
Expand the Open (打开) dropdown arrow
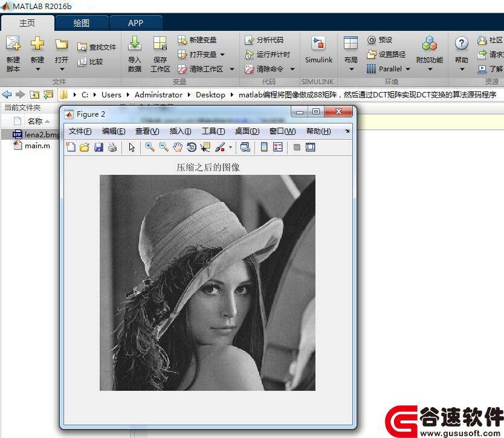(x=62, y=69)
